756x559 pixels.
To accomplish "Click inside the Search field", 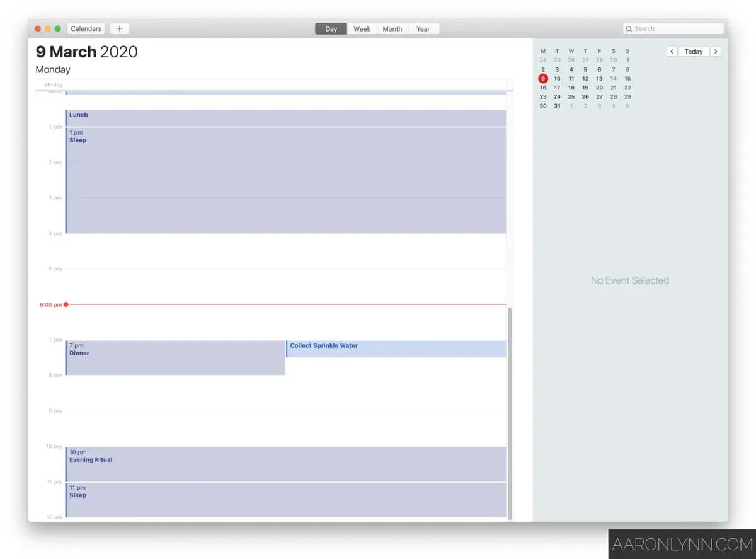I will point(673,28).
